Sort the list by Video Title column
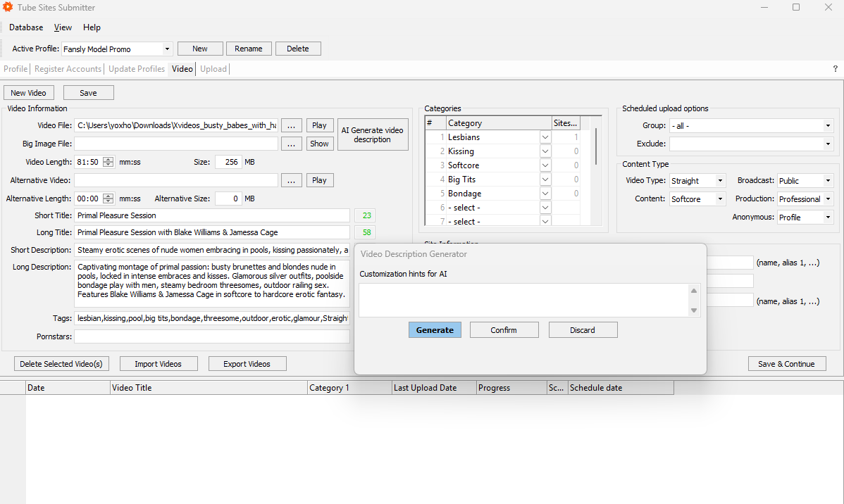 209,388
